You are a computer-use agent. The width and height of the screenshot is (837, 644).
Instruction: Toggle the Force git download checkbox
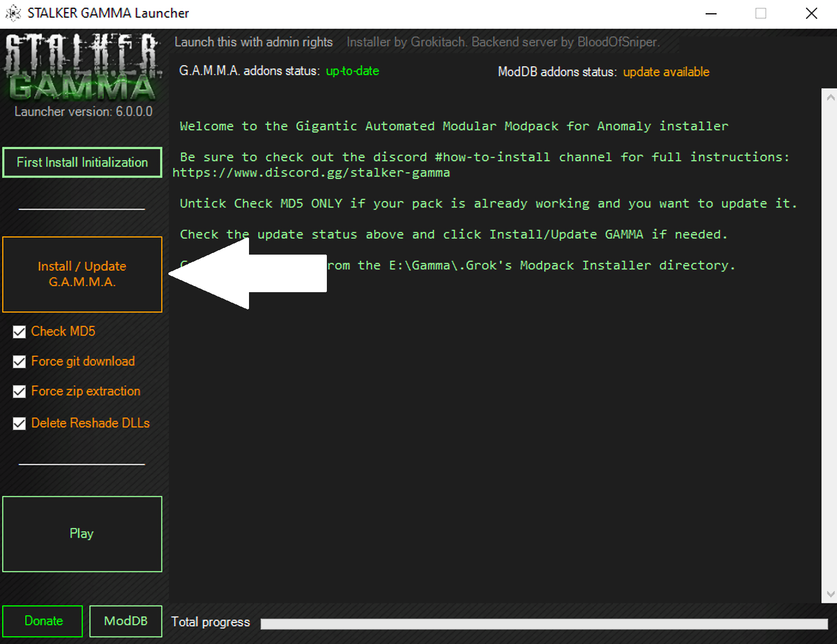[19, 361]
